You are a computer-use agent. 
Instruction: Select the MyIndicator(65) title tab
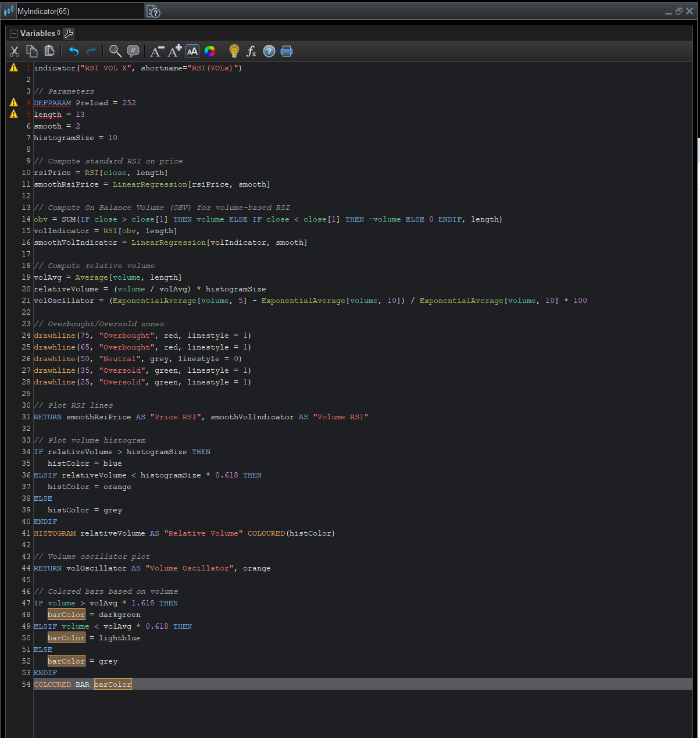tap(44, 11)
